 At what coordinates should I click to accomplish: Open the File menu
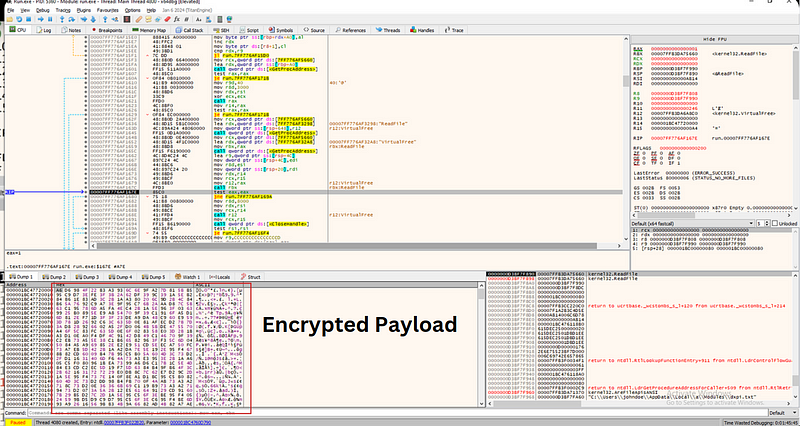click(x=11, y=10)
